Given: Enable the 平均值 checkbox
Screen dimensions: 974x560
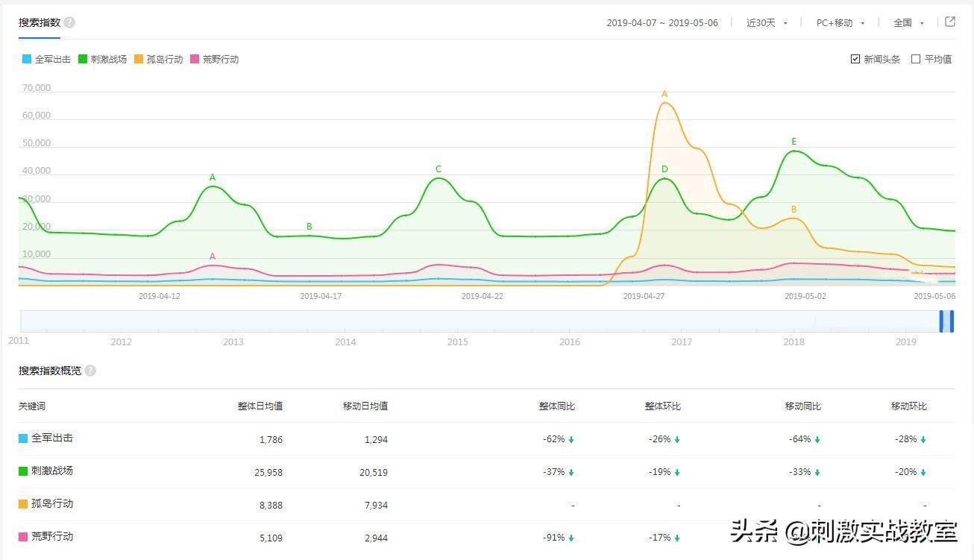Looking at the screenshot, I should tap(916, 59).
